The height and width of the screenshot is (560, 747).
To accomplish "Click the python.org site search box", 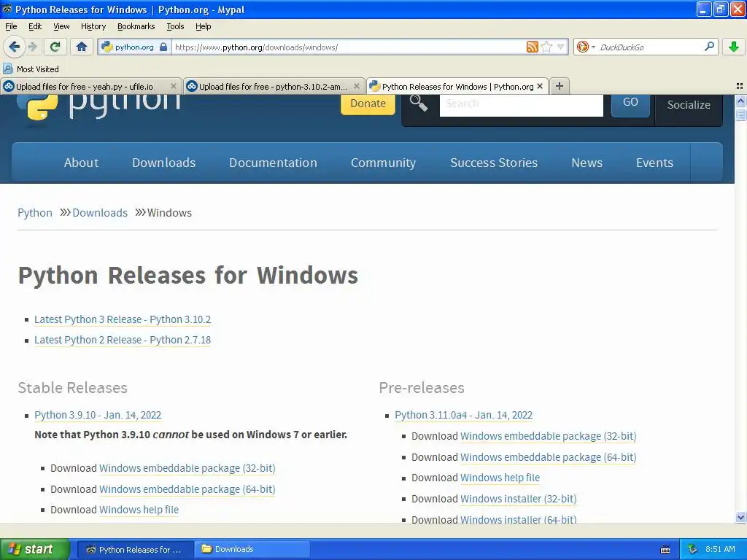I will pyautogui.click(x=521, y=104).
